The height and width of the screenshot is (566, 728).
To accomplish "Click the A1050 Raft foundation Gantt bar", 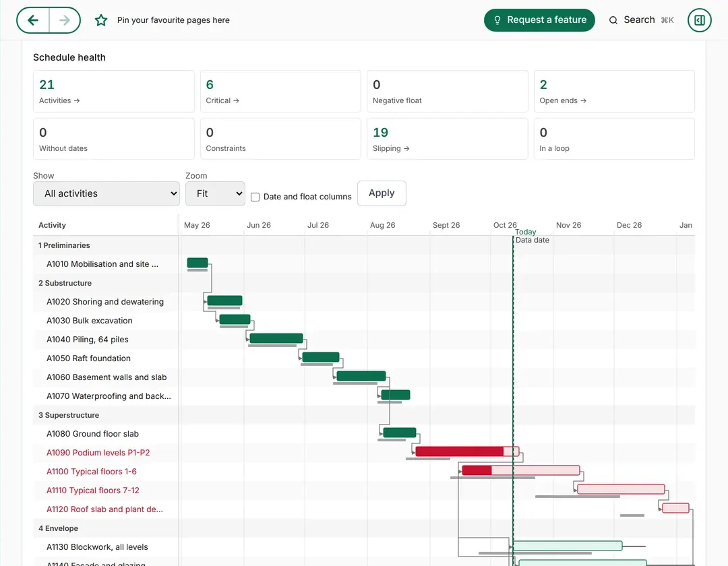I will pyautogui.click(x=321, y=357).
